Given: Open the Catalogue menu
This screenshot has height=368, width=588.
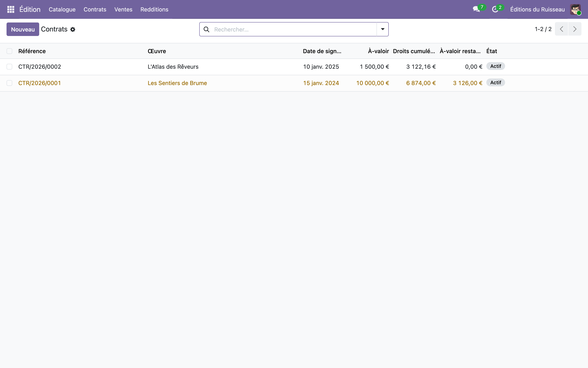Looking at the screenshot, I should [62, 9].
